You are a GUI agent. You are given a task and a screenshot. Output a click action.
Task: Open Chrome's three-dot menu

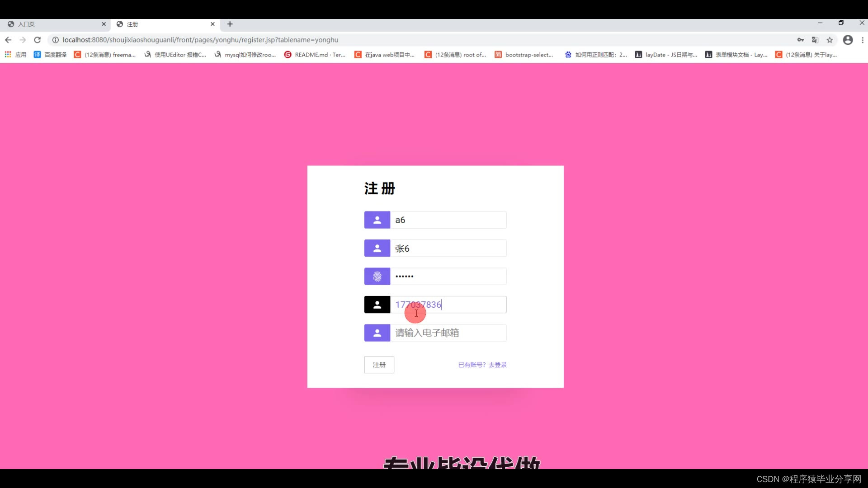coord(863,40)
